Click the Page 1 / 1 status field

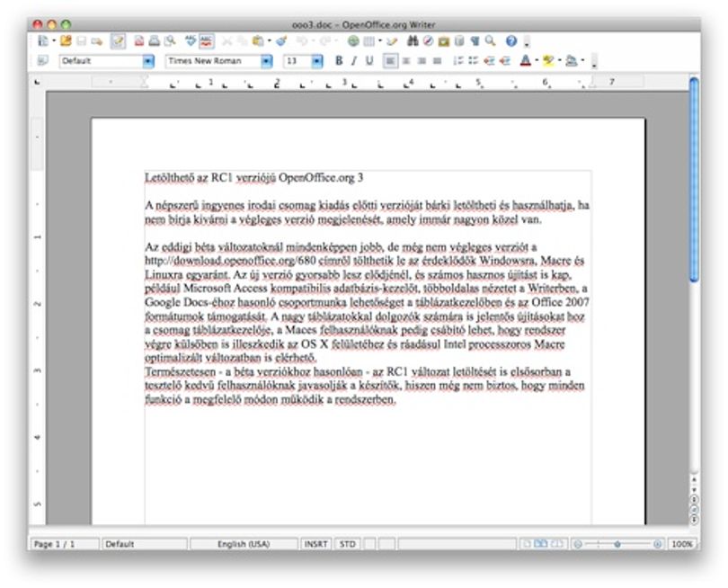click(65, 544)
